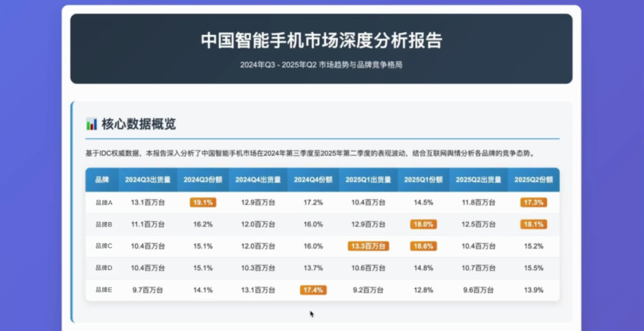
Task: Click the 15.2% cell in 品牌C row
Action: 534,246
